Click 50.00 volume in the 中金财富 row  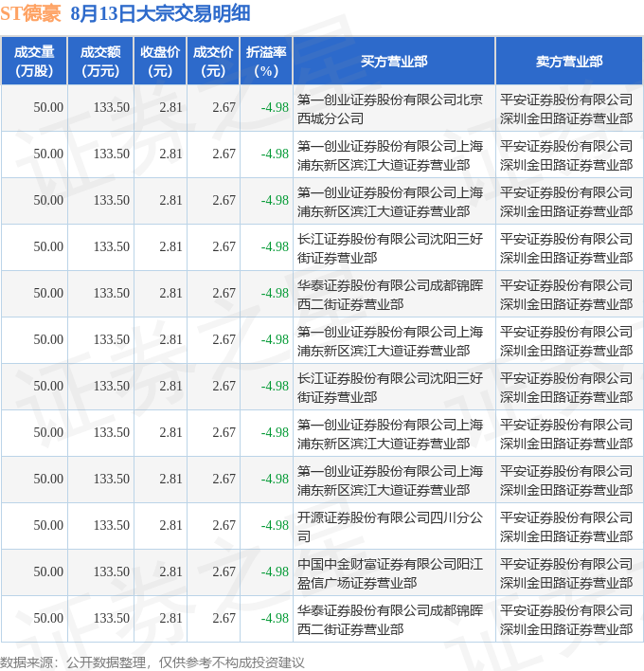coord(48,572)
